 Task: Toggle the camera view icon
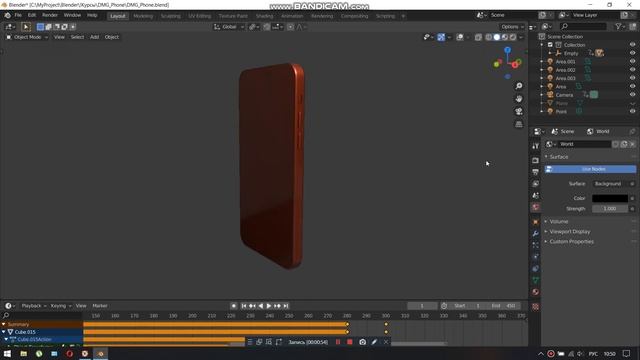pos(519,111)
